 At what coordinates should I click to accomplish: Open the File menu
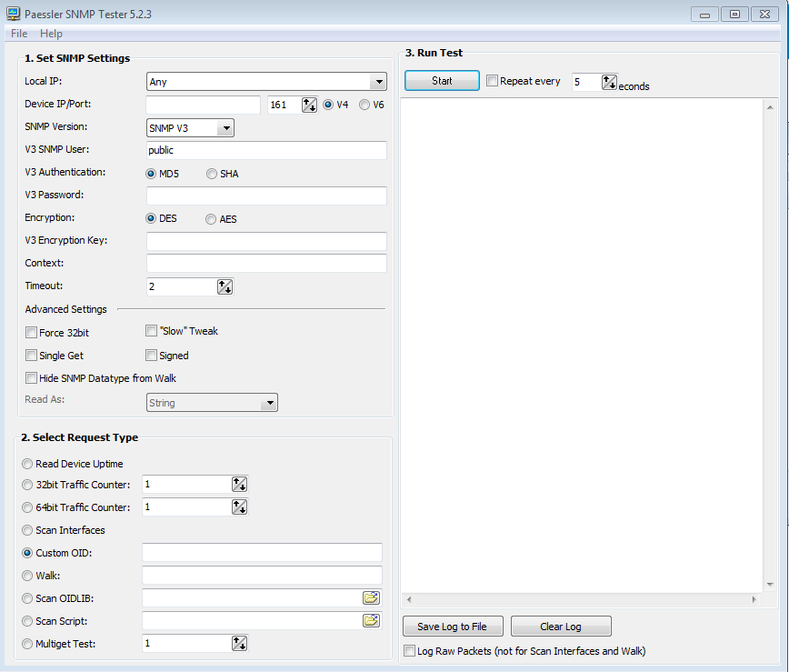tap(19, 34)
